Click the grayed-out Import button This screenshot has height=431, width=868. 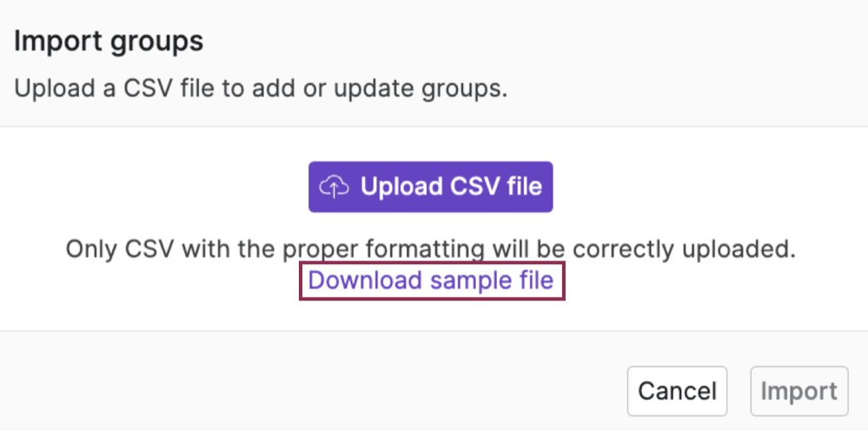(798, 391)
